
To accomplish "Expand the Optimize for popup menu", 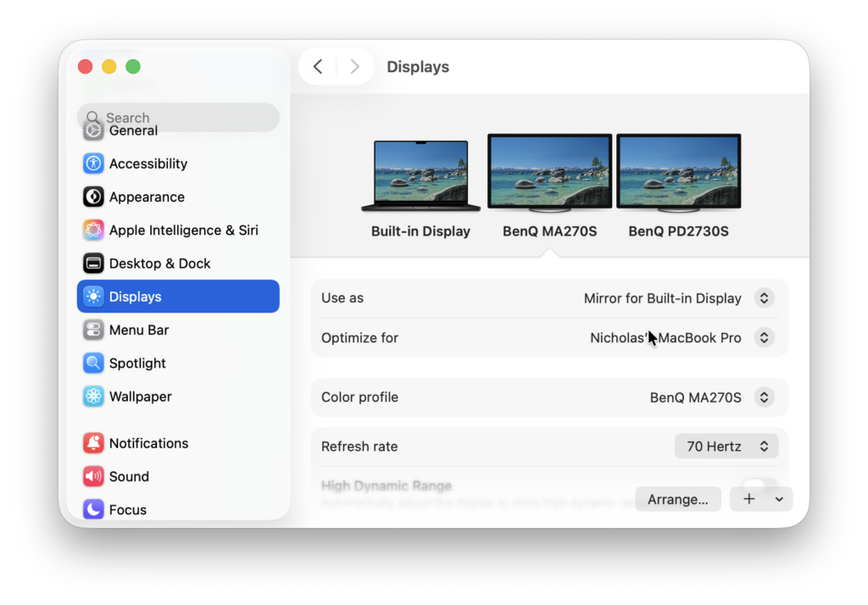I will (x=764, y=337).
